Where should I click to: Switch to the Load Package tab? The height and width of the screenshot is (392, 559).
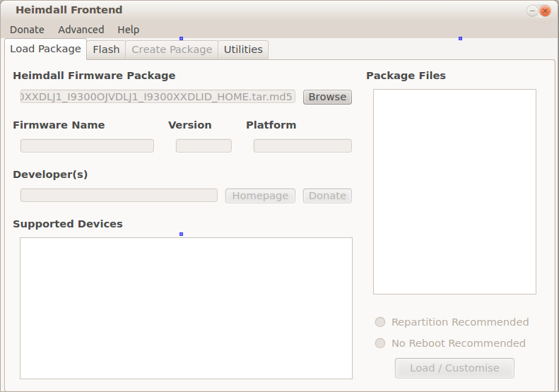click(x=46, y=49)
